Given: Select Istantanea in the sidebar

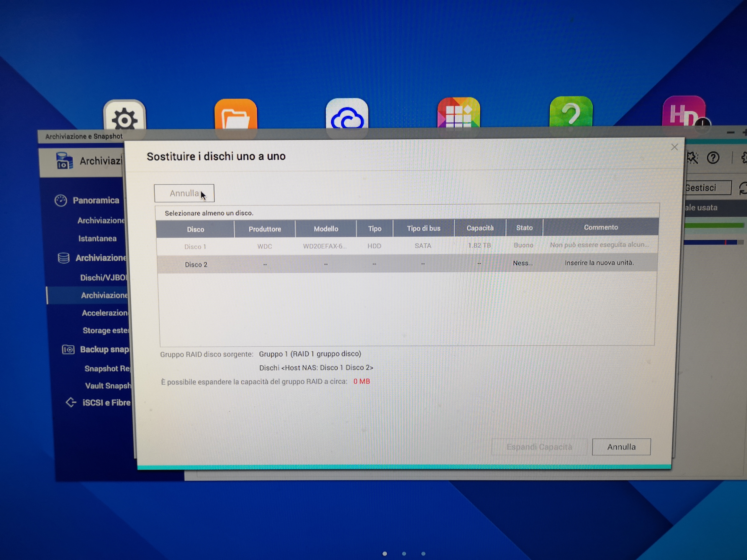Looking at the screenshot, I should coord(97,239).
